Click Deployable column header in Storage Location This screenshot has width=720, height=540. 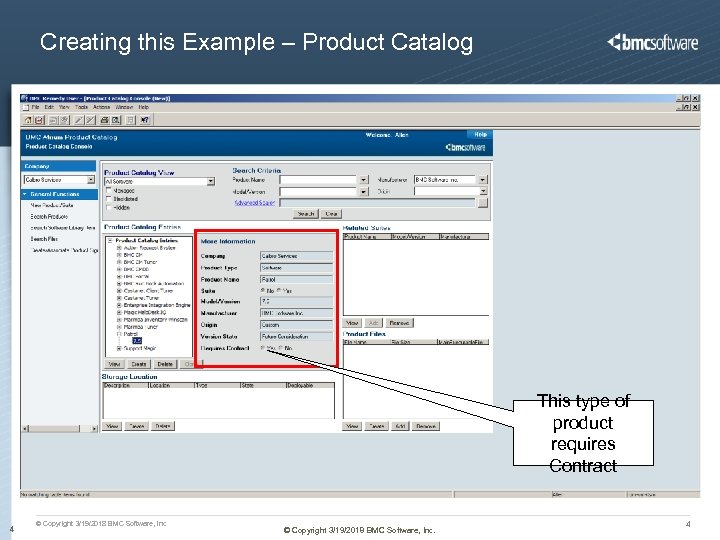(x=310, y=385)
